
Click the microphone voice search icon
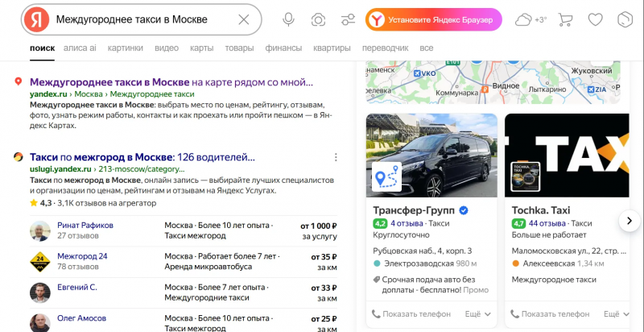click(x=289, y=19)
